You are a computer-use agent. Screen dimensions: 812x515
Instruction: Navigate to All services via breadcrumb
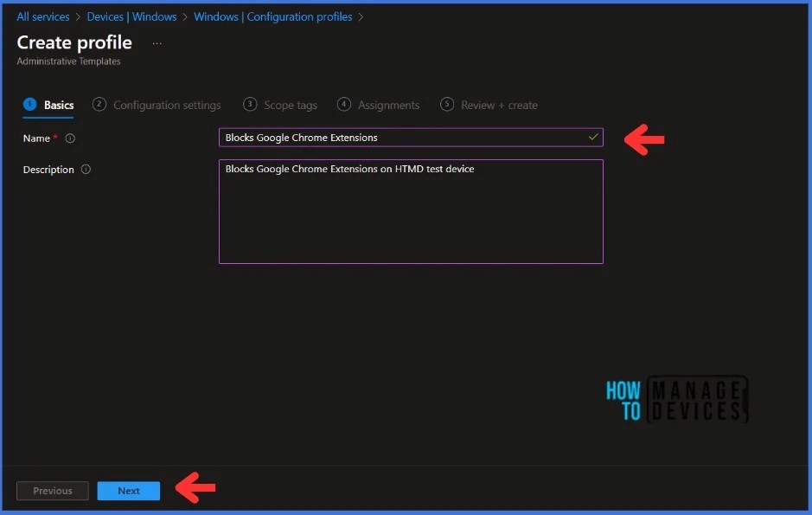[42, 16]
